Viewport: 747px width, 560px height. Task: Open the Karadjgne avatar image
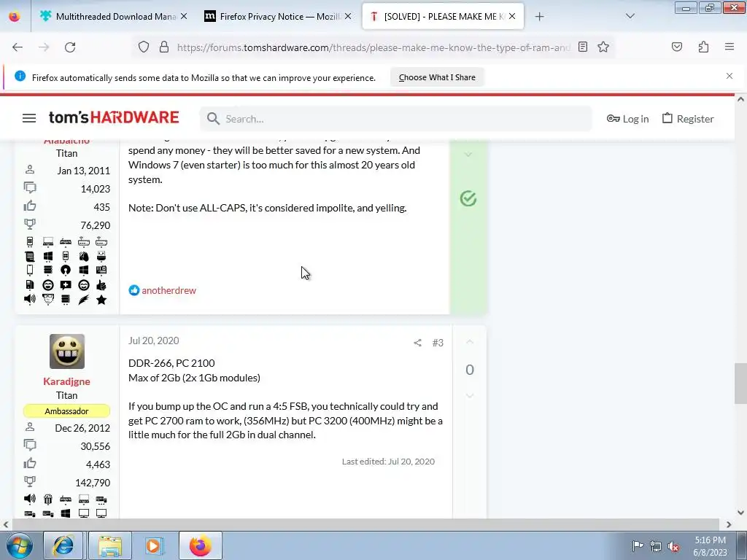(66, 351)
